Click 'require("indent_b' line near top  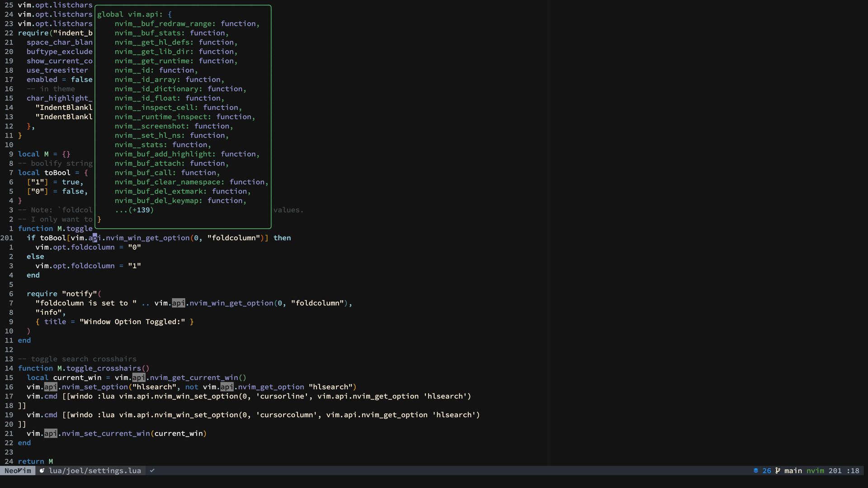(x=55, y=33)
